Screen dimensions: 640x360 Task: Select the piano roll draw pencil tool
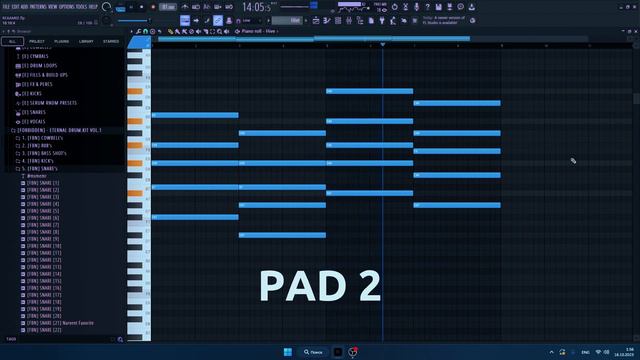(171, 31)
